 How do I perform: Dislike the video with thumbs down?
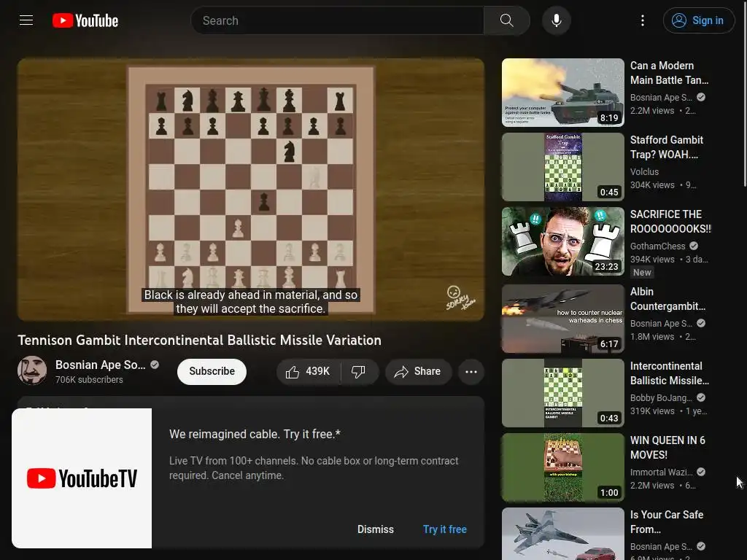[x=359, y=371]
